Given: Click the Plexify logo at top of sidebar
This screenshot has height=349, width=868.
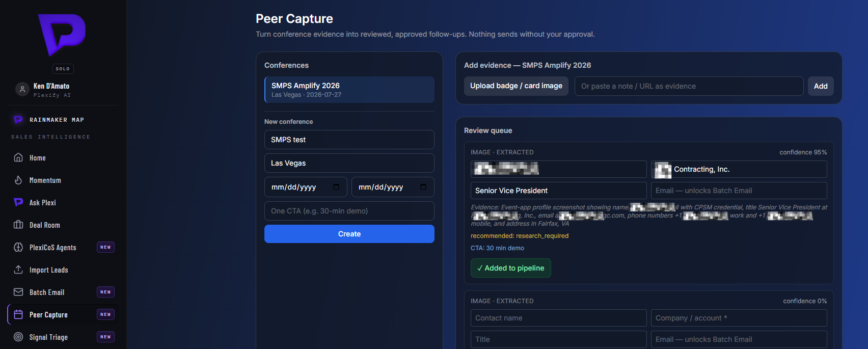Looking at the screenshot, I should coord(62,35).
